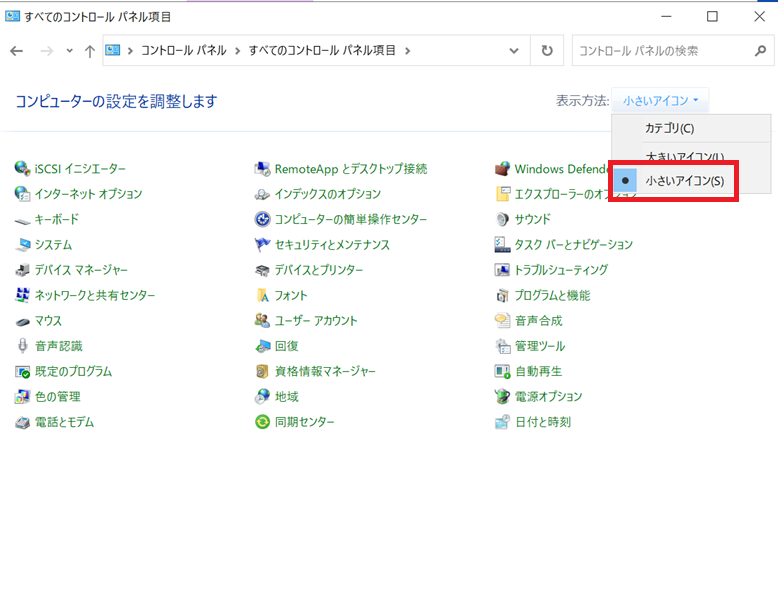778x591 pixels.
Task: Click the フォント icon
Action: 262,295
